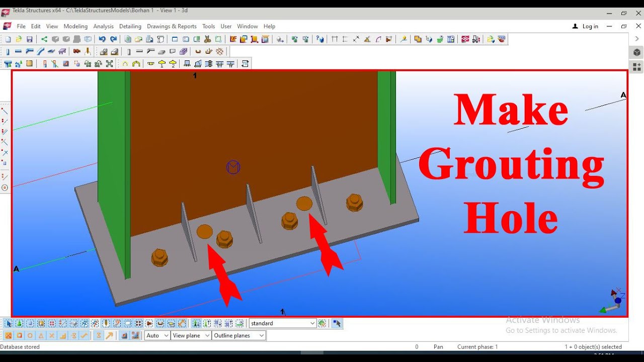Toggle snap to center points circle switch
The width and height of the screenshot is (644, 362).
pyautogui.click(x=30, y=335)
